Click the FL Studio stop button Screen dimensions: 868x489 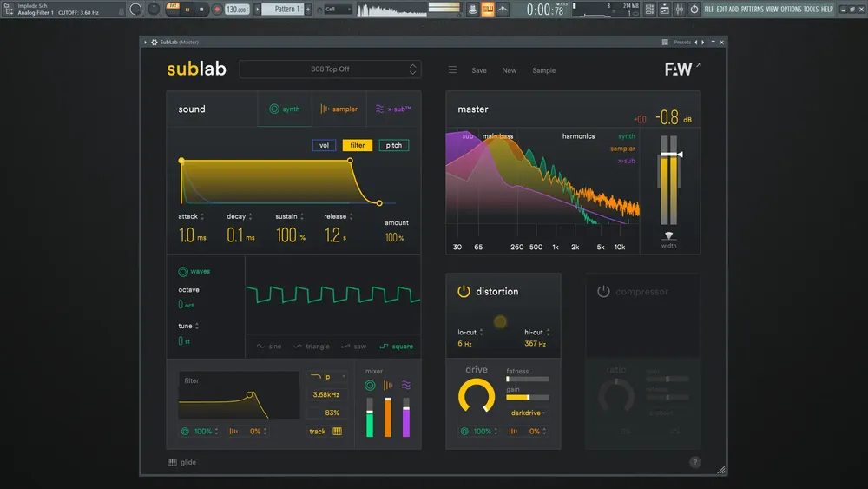pos(201,10)
